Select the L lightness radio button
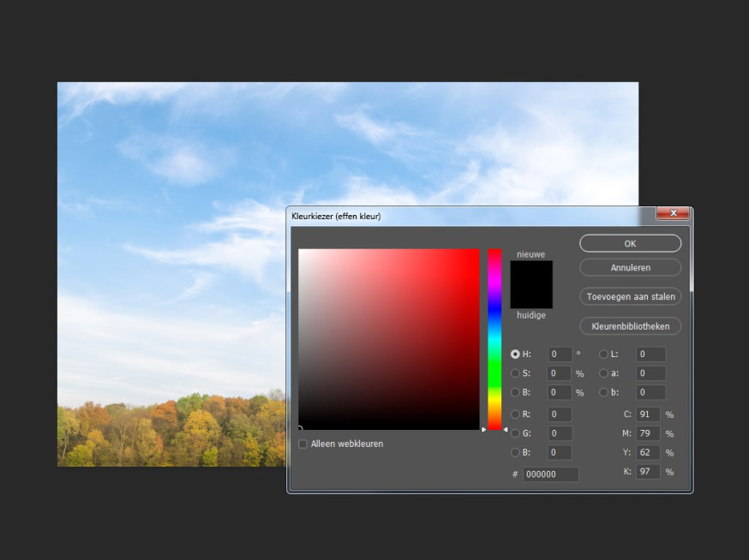749x560 pixels. 604,354
